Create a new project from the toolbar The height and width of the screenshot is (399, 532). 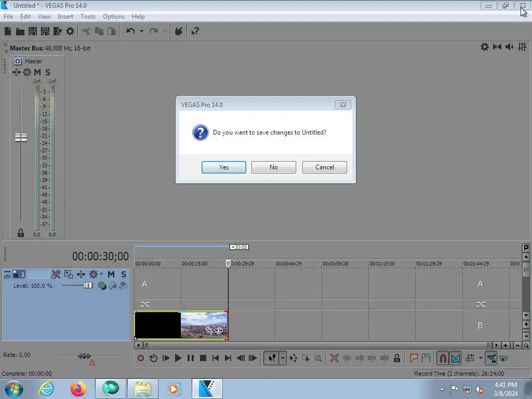8,31
